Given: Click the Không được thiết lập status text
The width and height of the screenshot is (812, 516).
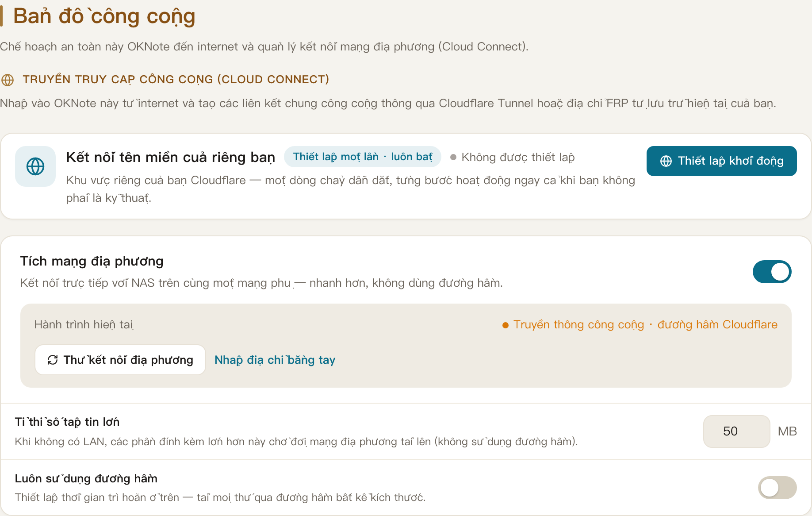Looking at the screenshot, I should pos(518,157).
